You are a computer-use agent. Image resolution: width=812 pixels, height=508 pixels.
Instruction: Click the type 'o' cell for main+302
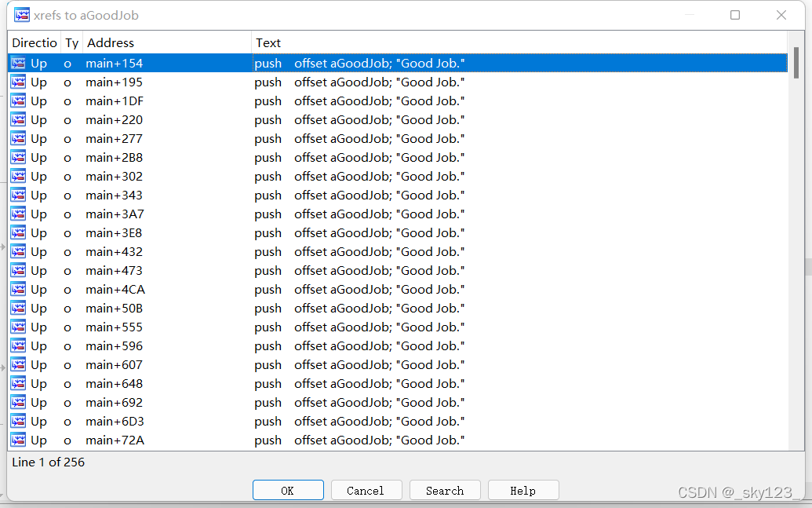click(x=67, y=177)
